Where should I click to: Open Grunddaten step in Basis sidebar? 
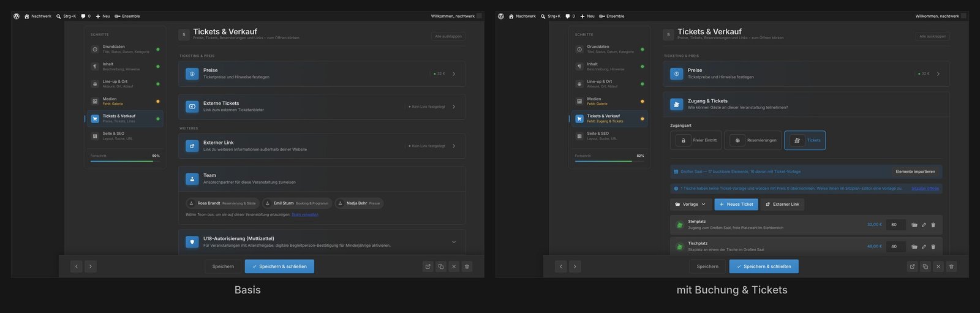pos(125,49)
